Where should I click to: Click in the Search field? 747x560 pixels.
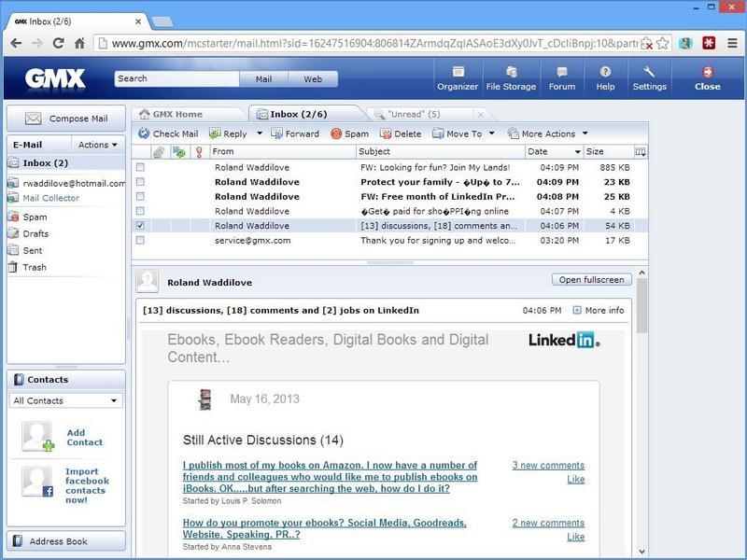tap(176, 79)
